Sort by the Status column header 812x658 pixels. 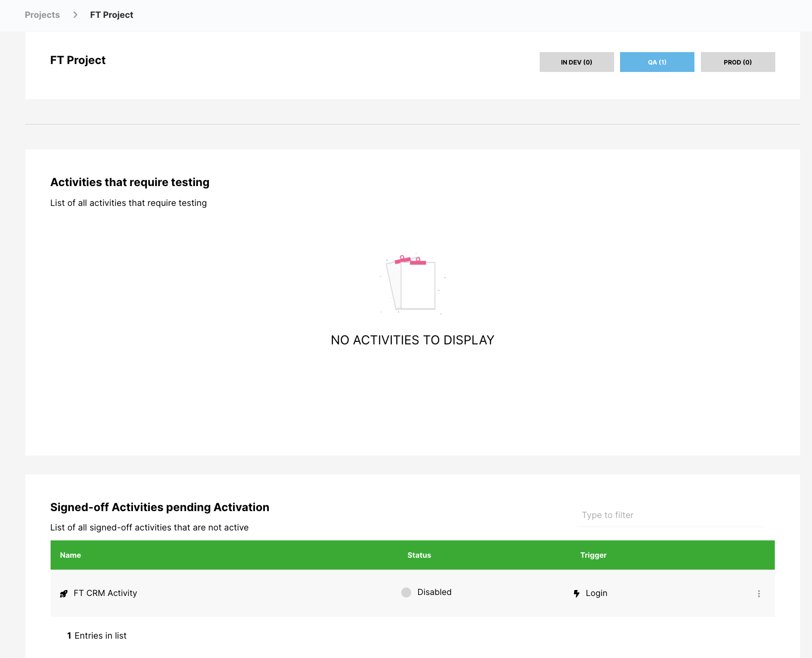pyautogui.click(x=419, y=555)
